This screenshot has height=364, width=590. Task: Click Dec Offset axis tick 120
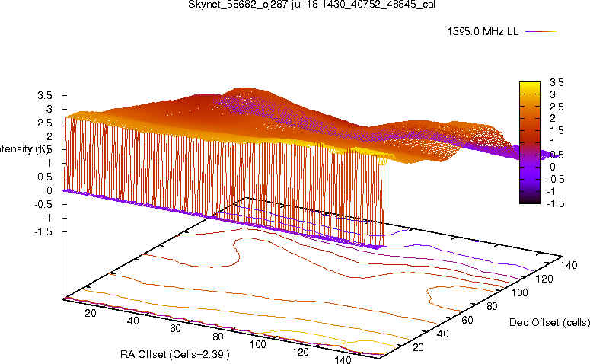(544, 279)
